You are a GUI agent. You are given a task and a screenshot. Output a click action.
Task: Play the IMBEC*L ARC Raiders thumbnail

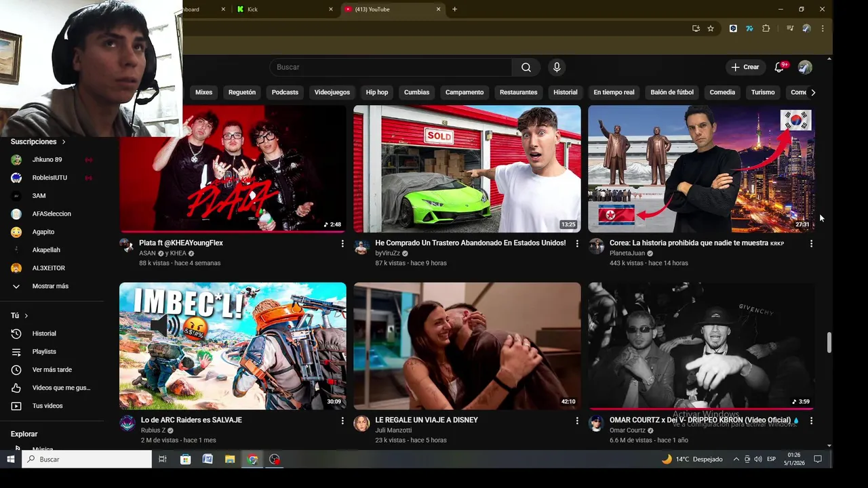(233, 346)
